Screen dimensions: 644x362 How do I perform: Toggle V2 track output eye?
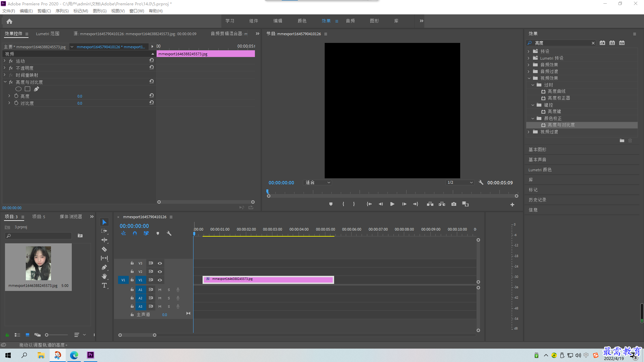pyautogui.click(x=160, y=272)
